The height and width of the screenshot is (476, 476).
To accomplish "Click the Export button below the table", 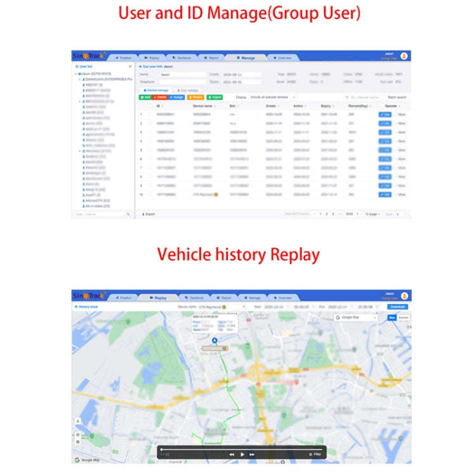I will click(x=149, y=214).
